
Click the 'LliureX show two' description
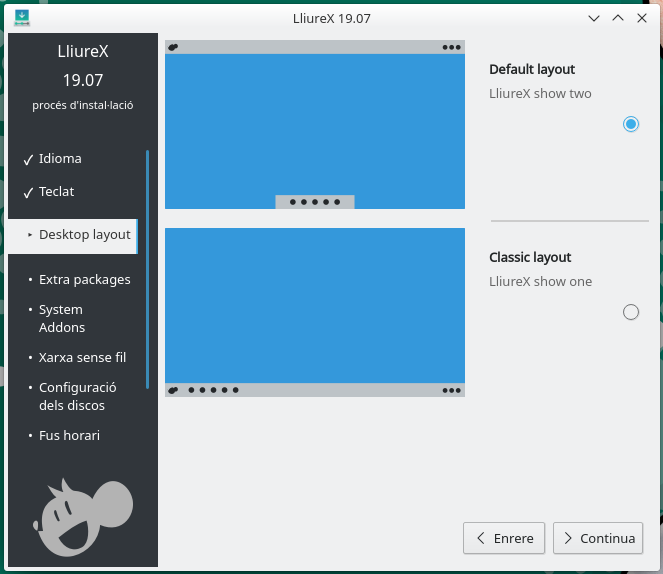(540, 93)
